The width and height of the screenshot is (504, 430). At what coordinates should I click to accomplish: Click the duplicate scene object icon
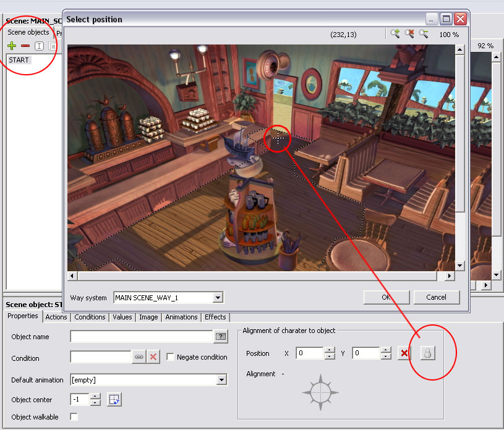point(52,46)
